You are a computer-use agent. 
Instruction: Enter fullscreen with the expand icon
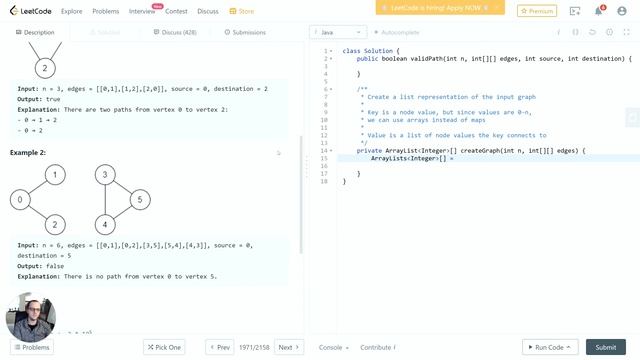click(627, 32)
